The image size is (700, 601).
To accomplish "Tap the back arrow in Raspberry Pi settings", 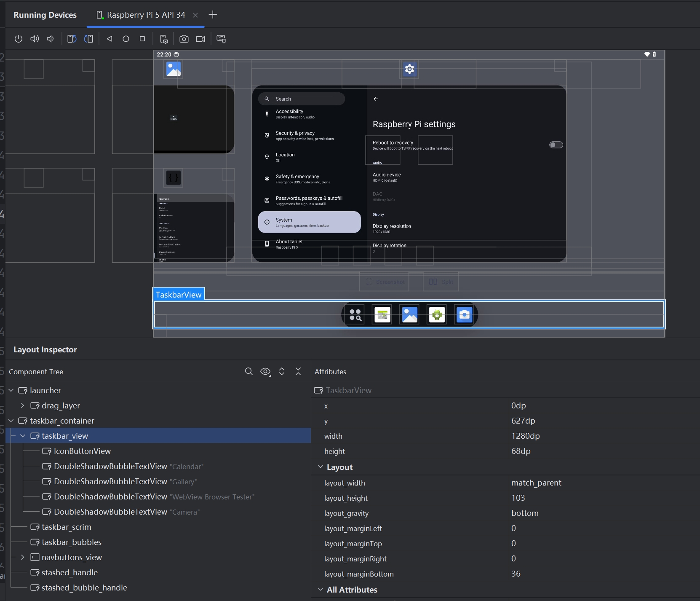I will 376,99.
